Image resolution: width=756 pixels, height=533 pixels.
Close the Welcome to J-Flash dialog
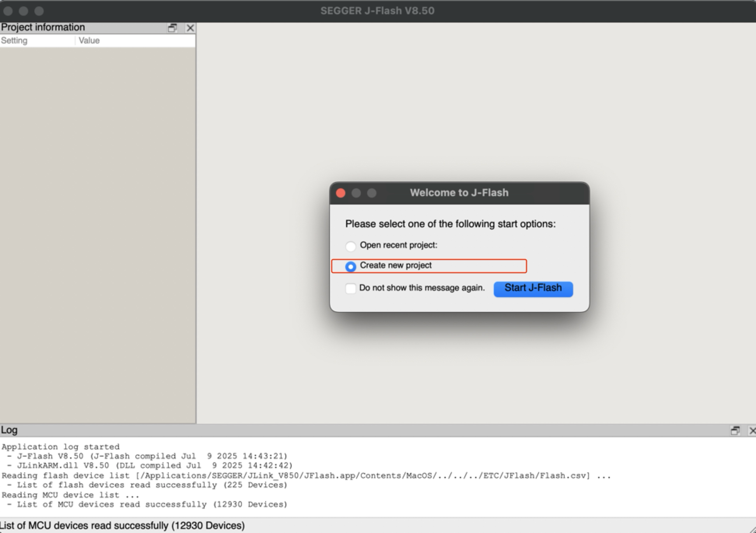(x=341, y=193)
